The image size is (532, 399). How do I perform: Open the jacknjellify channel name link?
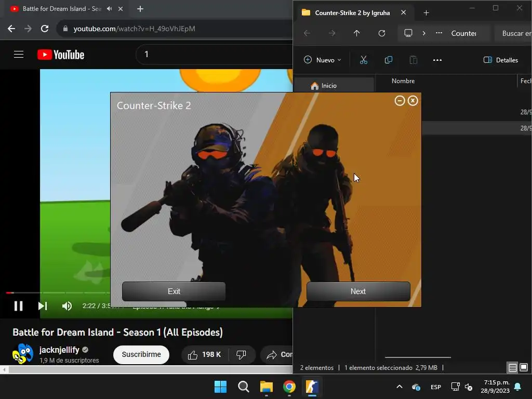[59, 350]
